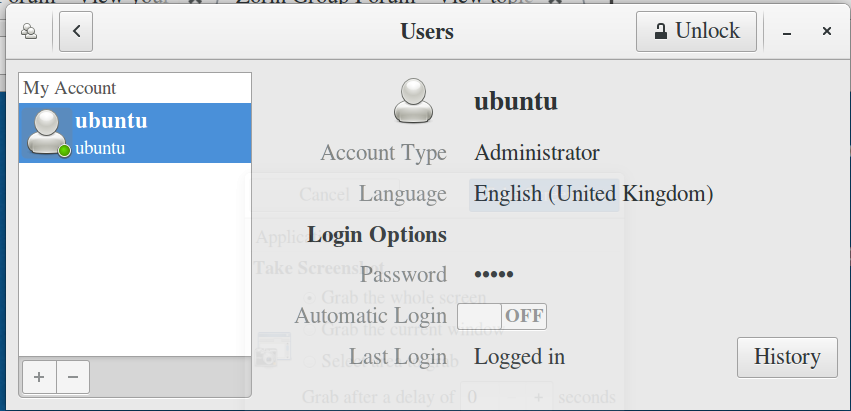Remove the user with the minus button
This screenshot has height=411, width=851.
(73, 377)
